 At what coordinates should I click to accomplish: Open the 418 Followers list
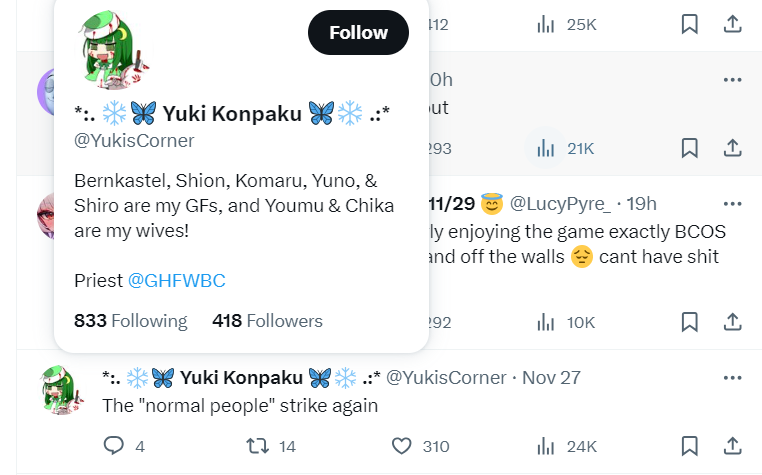click(267, 321)
